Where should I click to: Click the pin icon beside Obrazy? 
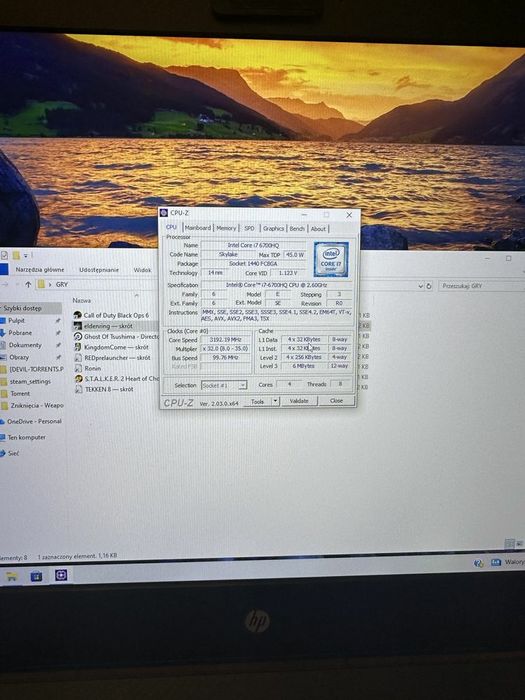(58, 357)
